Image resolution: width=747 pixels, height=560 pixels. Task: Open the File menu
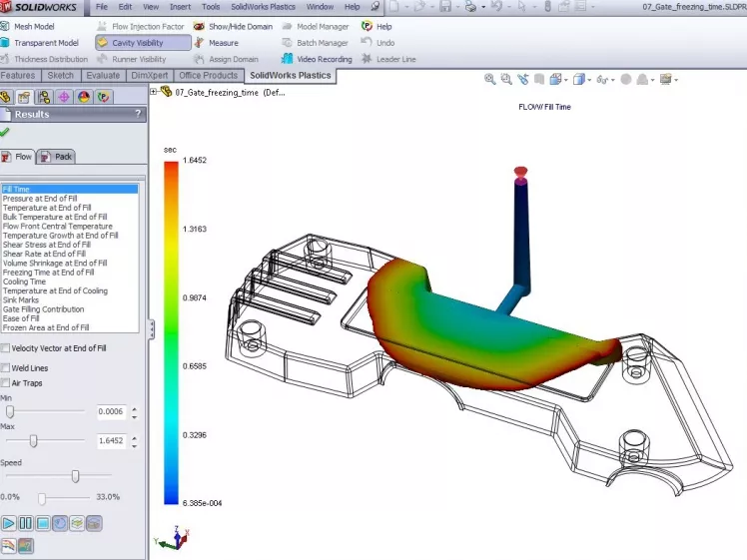(x=102, y=7)
